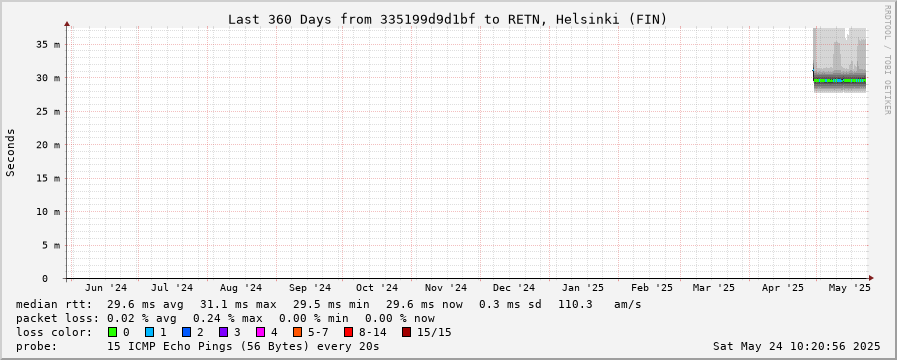Click the May '25 x-axis label

849,288
